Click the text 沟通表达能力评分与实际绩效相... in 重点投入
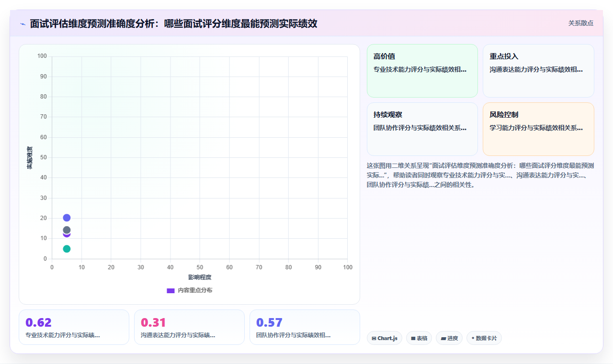The image size is (613, 364). (536, 69)
